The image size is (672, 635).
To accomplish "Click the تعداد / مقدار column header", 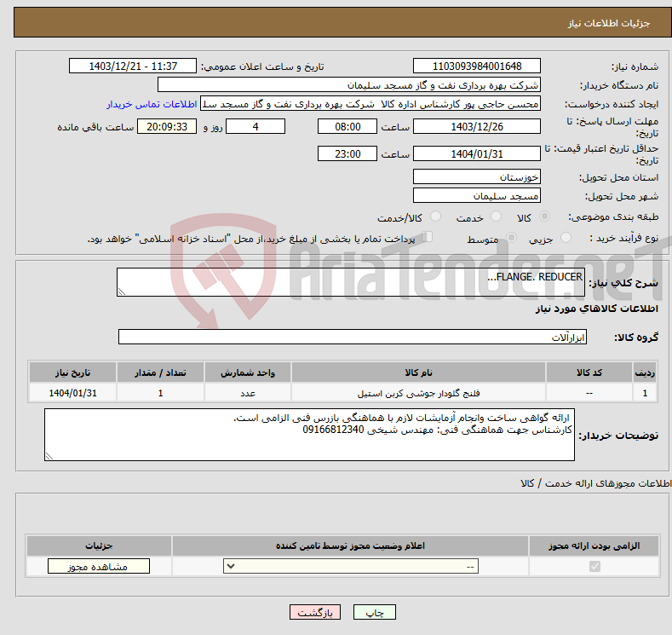I will pos(161,372).
